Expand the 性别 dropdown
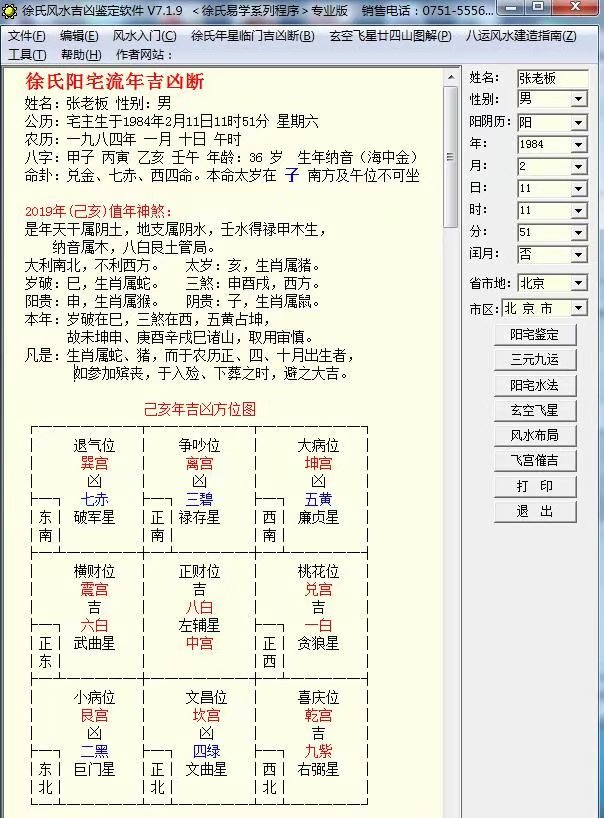This screenshot has width=604, height=818. (x=578, y=99)
